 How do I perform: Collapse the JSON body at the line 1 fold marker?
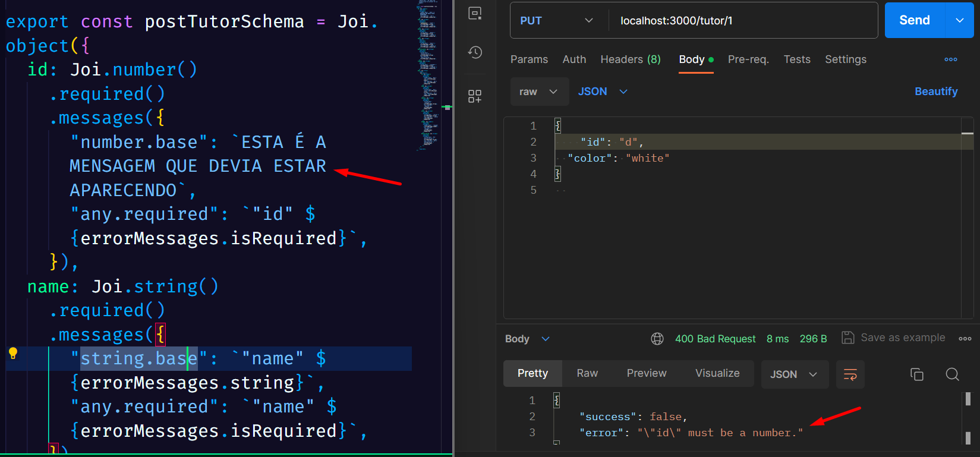557,125
